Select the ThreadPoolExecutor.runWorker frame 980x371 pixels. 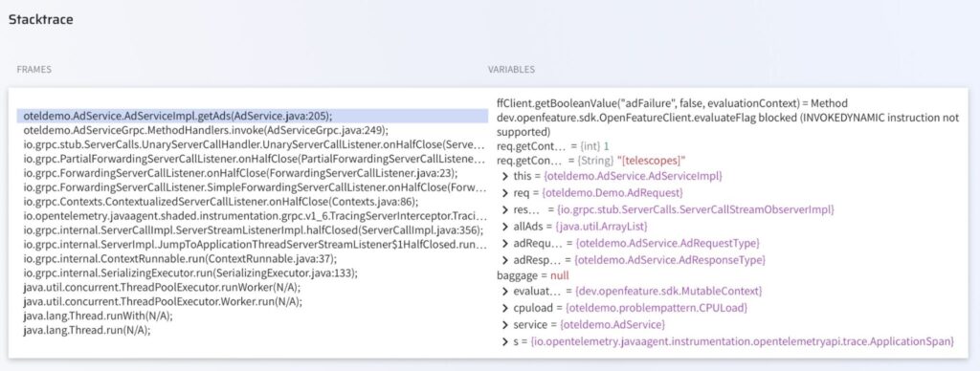pos(253,288)
